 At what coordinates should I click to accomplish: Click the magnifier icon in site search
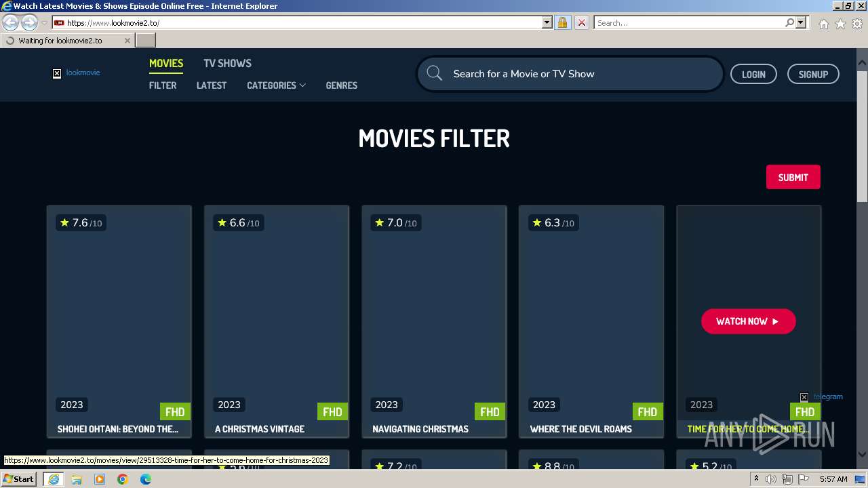pyautogui.click(x=435, y=73)
